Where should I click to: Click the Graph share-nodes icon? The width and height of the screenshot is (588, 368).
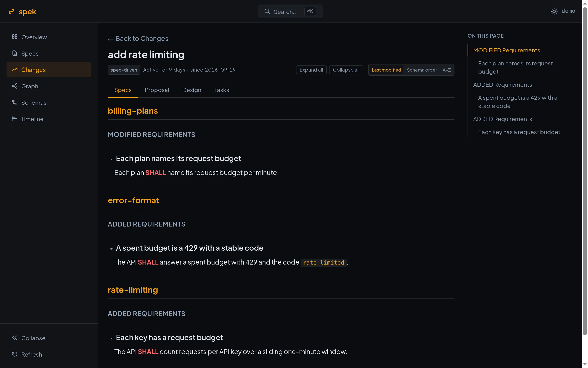tap(14, 86)
